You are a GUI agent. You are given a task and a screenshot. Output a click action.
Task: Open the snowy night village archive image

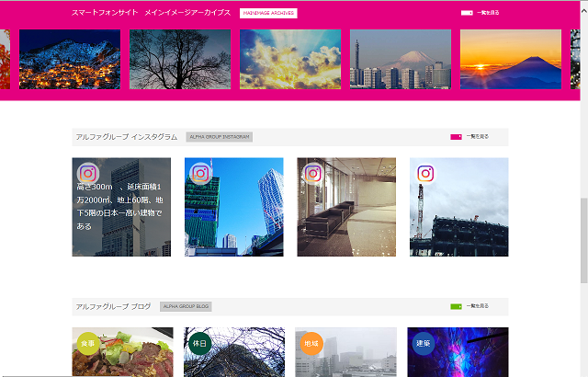click(70, 59)
